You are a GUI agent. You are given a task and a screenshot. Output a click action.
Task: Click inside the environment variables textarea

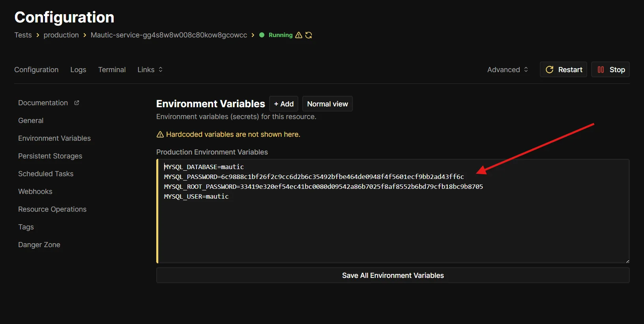[393, 211]
